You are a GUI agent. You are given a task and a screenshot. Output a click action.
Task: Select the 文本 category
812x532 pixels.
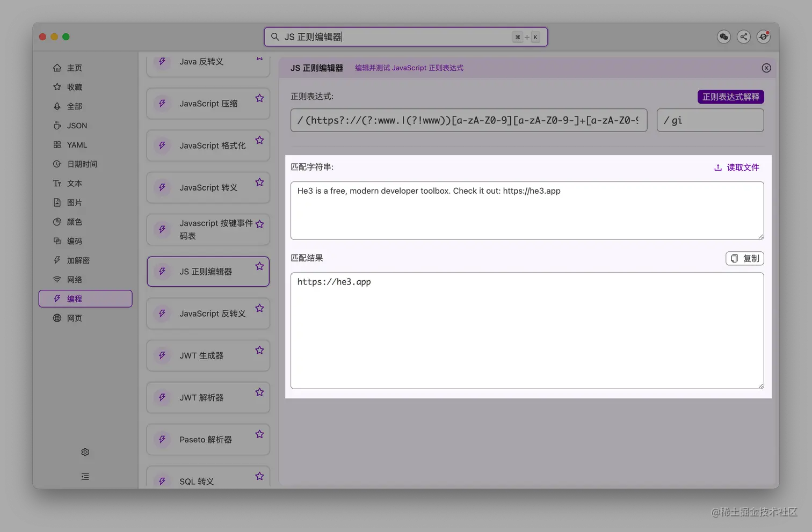tap(85, 183)
